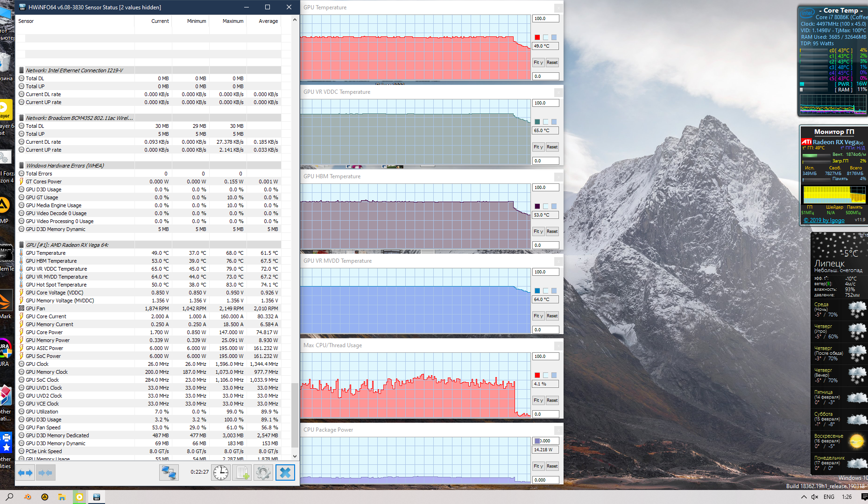This screenshot has height=504, width=868.
Task: Open HWiNFO sensor settings gear
Action: (263, 473)
